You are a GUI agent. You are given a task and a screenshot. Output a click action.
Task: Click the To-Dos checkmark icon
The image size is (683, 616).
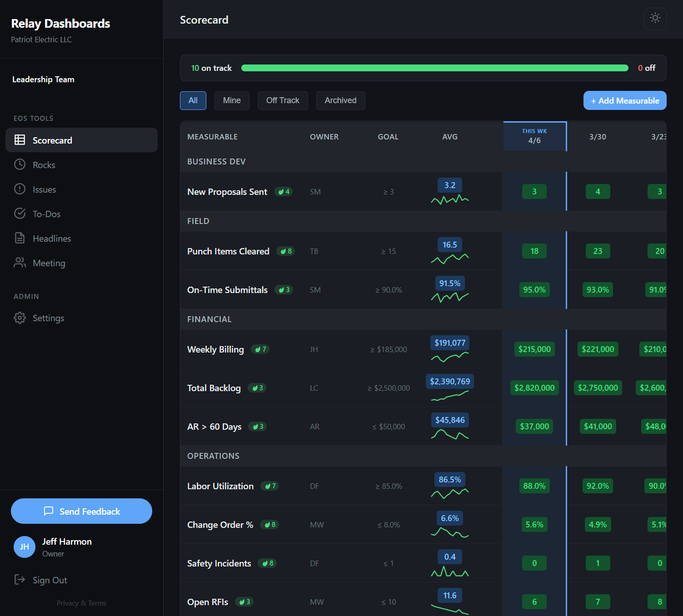click(x=20, y=214)
